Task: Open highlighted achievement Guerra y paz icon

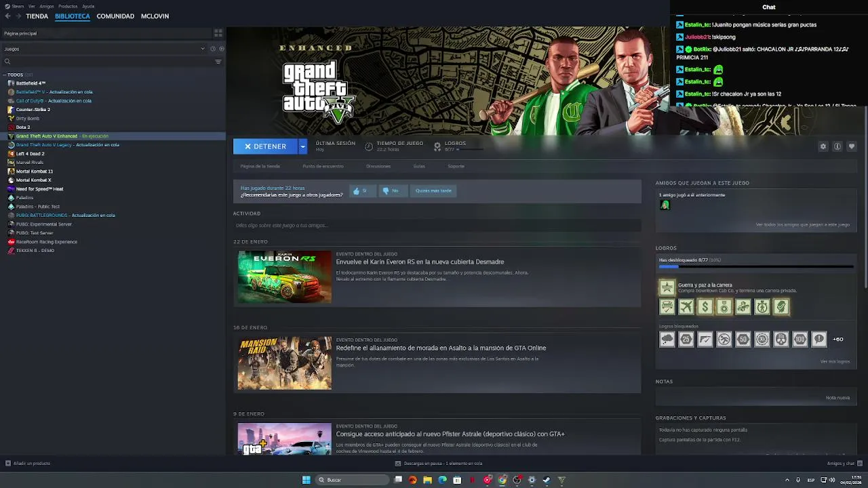Action: coord(667,287)
